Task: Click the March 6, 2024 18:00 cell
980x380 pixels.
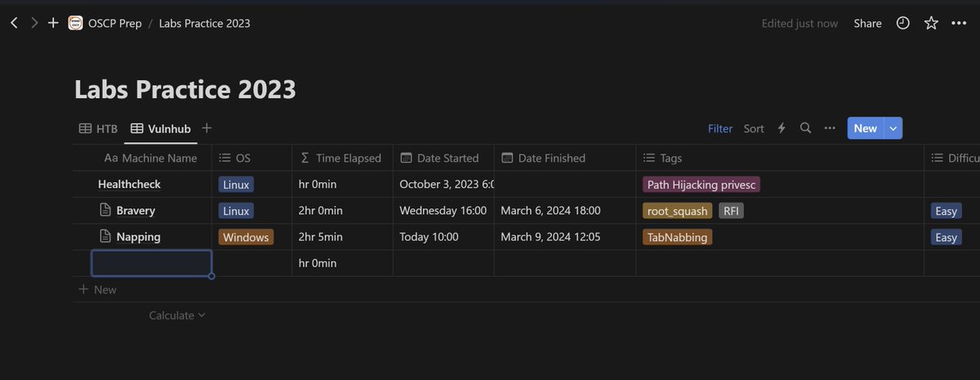Action: pyautogui.click(x=564, y=211)
